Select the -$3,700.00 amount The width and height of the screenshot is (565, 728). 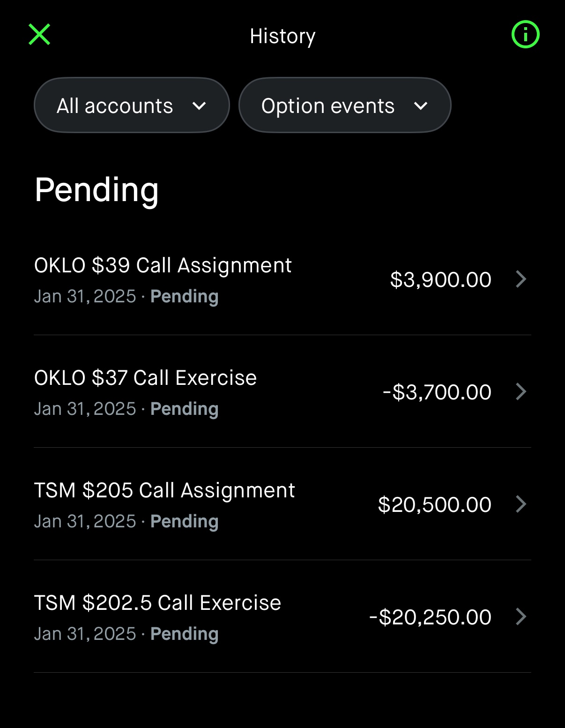click(437, 392)
